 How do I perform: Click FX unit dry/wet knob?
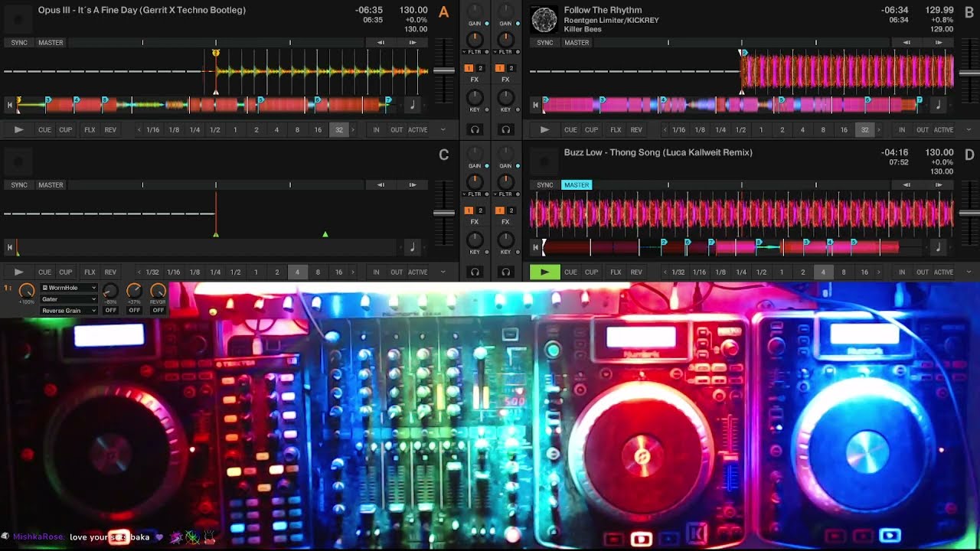[x=26, y=292]
